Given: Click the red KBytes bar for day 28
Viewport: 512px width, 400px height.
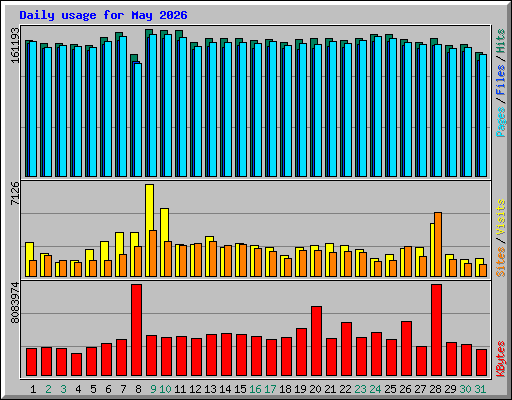Looking at the screenshot, I should [436, 330].
